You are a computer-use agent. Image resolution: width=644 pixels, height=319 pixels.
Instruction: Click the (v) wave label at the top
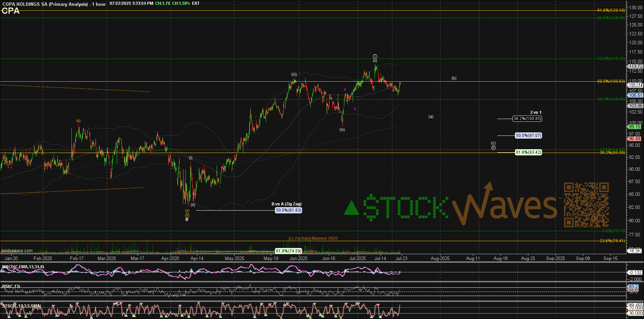tap(375, 61)
